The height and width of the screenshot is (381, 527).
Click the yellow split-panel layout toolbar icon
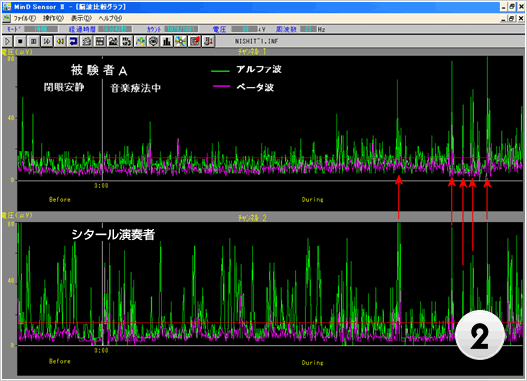point(100,41)
